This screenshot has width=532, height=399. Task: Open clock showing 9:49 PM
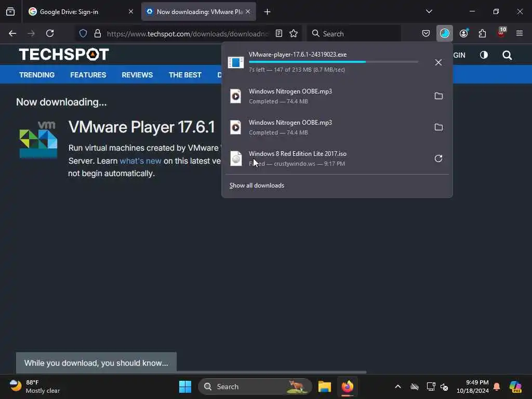click(x=472, y=387)
